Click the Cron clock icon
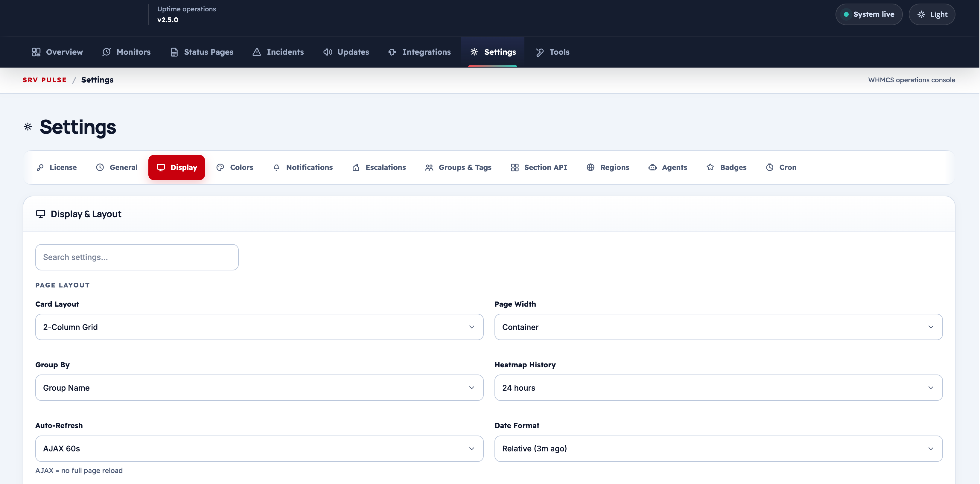This screenshot has height=484, width=980. [x=770, y=168]
